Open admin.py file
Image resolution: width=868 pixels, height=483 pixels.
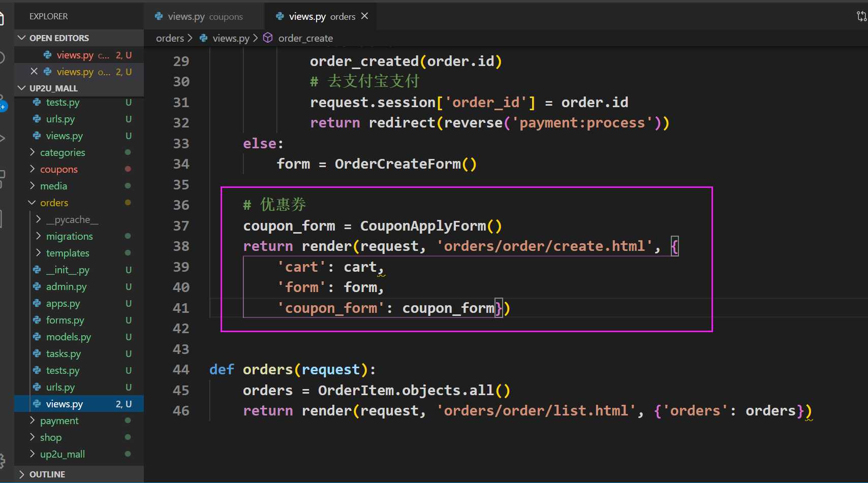79,286
